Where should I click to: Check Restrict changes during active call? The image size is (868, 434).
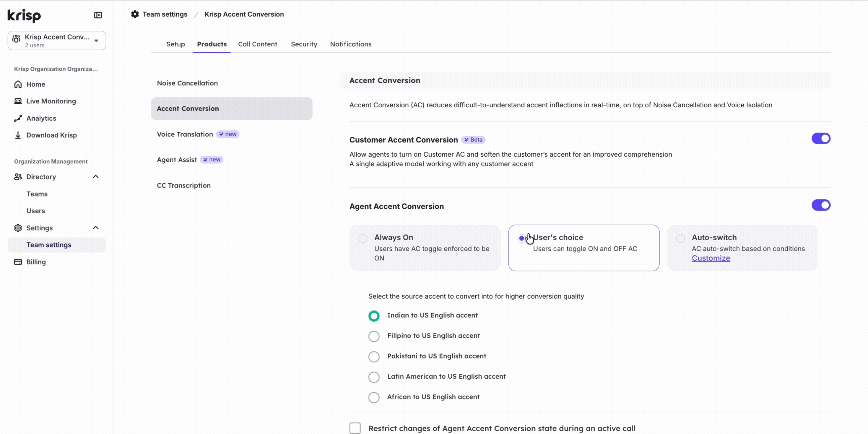point(355,428)
